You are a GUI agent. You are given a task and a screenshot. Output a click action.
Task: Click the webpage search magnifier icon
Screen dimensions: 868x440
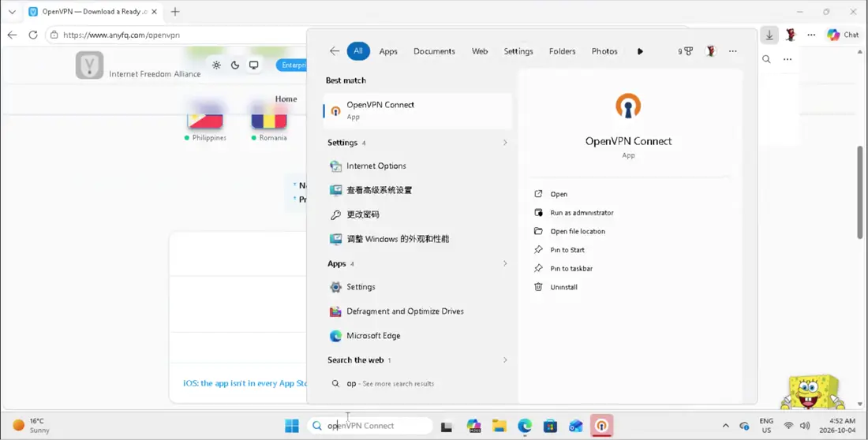(766, 59)
